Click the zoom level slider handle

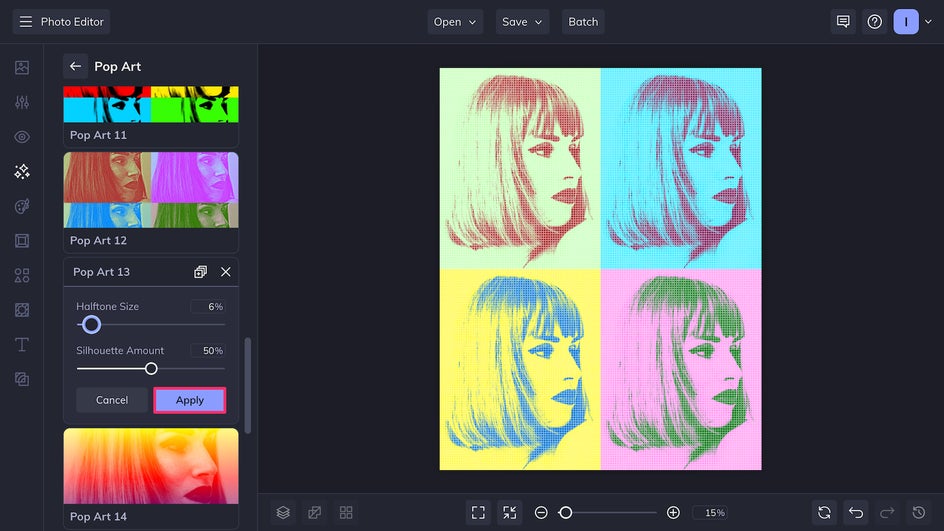[565, 512]
